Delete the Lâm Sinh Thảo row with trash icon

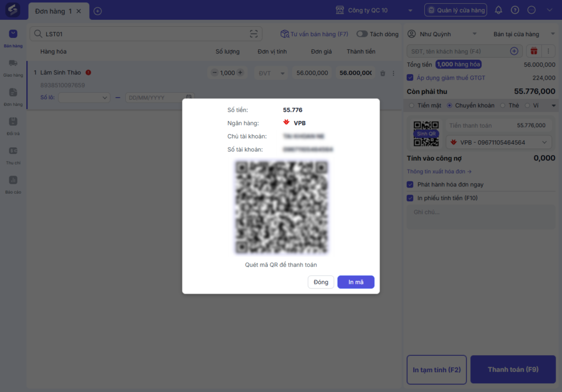coord(383,73)
